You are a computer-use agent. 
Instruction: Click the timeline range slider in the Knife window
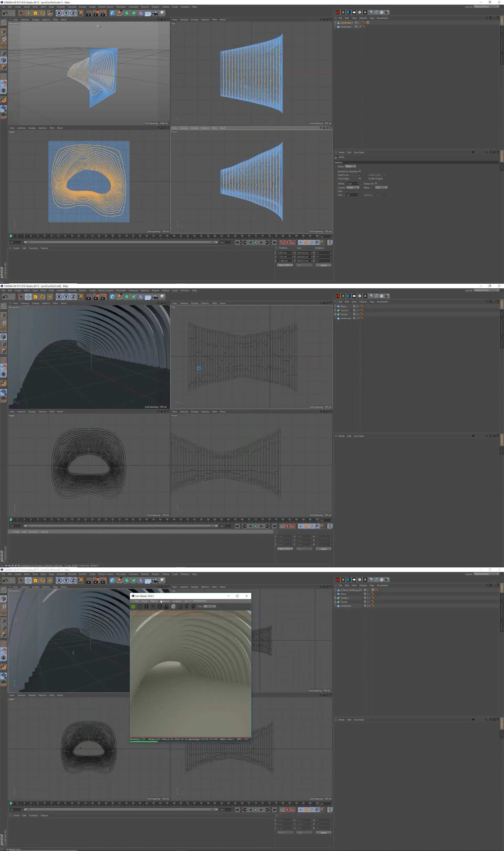[x=122, y=242]
